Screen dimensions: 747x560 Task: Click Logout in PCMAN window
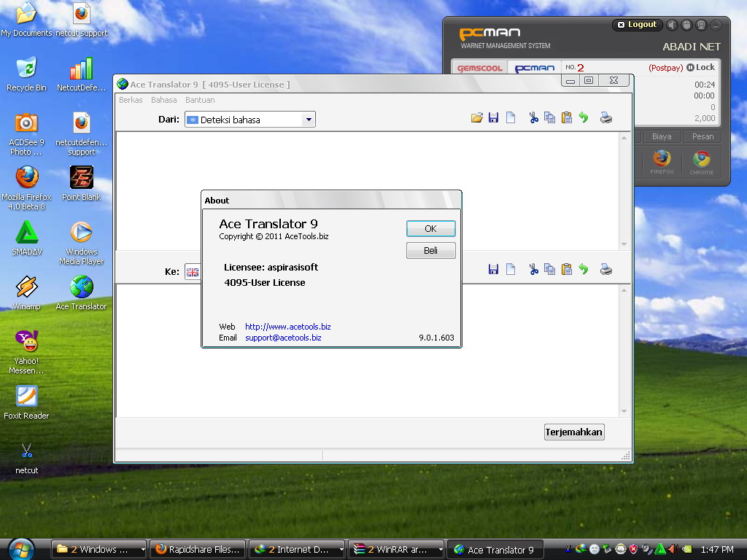[637, 24]
